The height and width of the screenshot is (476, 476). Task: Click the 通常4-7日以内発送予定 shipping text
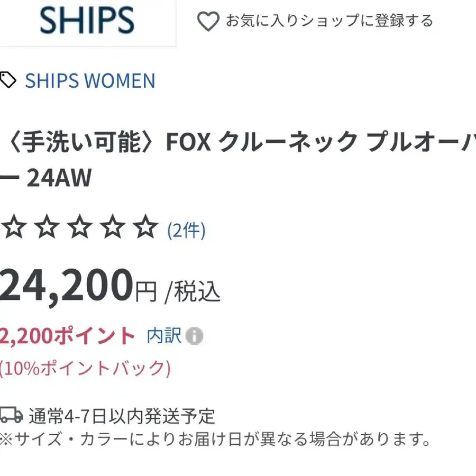click(122, 416)
